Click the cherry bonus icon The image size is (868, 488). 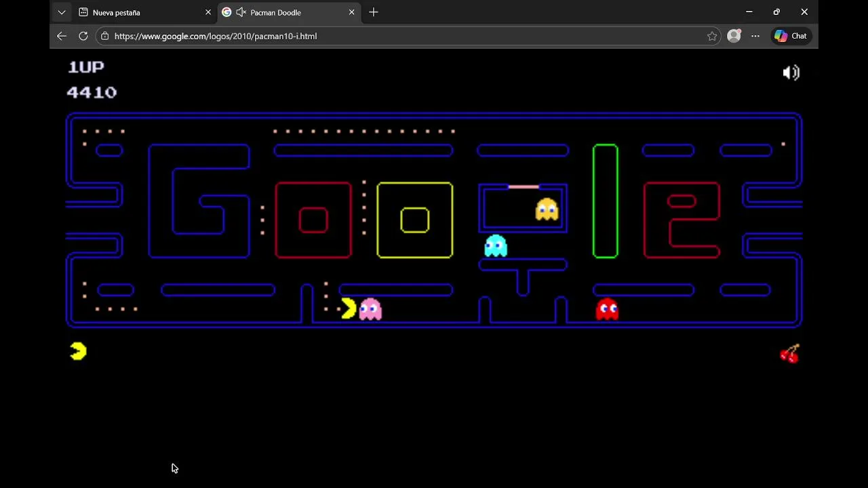pos(790,353)
